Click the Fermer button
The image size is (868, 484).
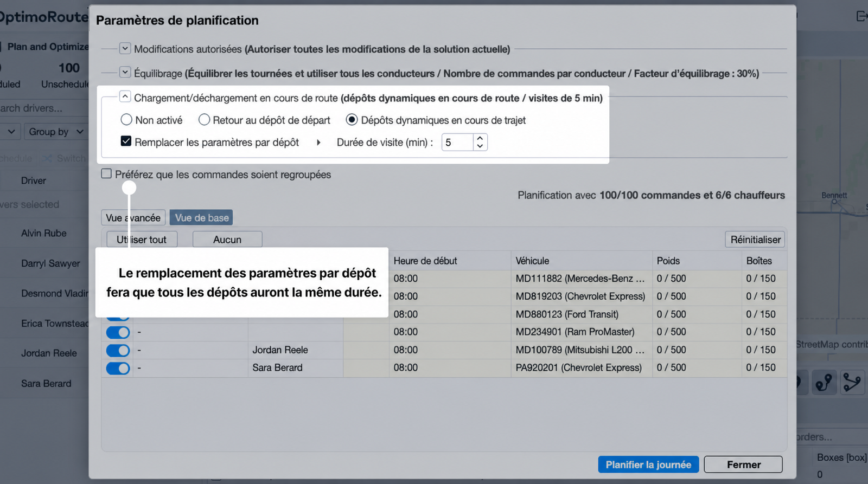click(x=743, y=464)
